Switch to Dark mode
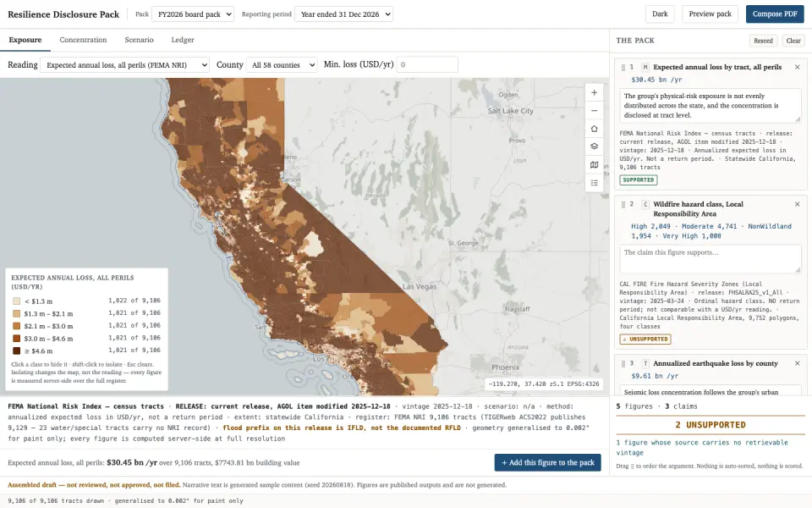This screenshot has width=812, height=508. coord(660,14)
